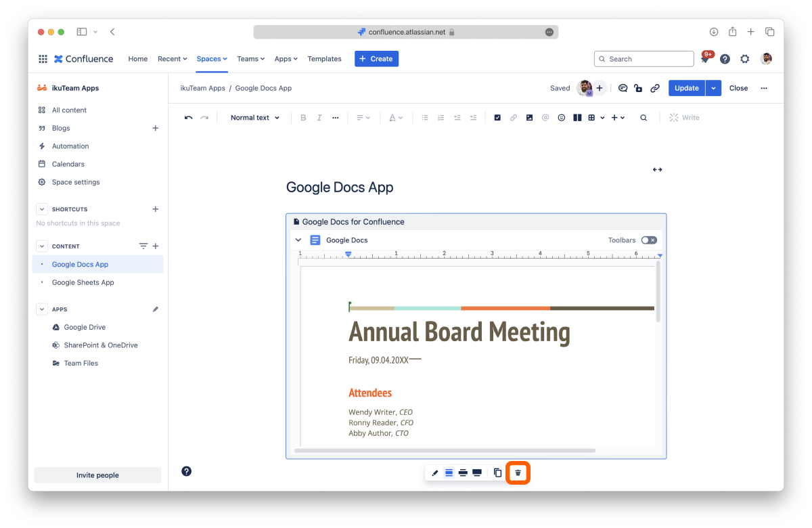Apply bold formatting
Viewport: 812px width, 528px height.
pos(303,118)
